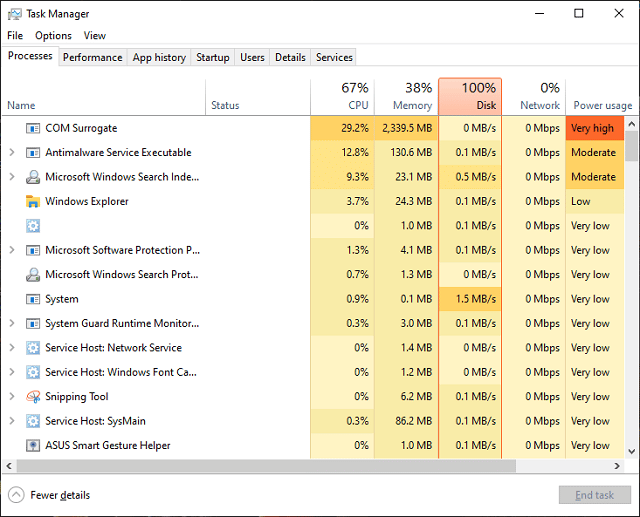
Task: Sort by the Status column header
Action: click(x=258, y=98)
